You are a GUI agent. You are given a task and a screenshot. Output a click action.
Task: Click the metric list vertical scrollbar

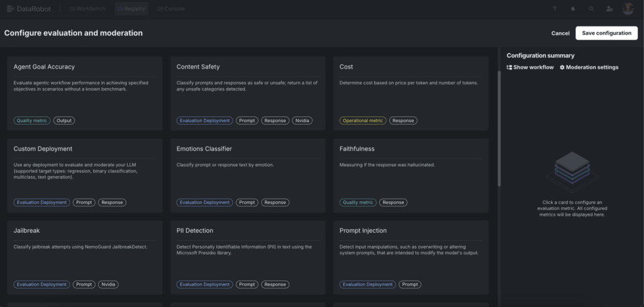(x=499, y=126)
